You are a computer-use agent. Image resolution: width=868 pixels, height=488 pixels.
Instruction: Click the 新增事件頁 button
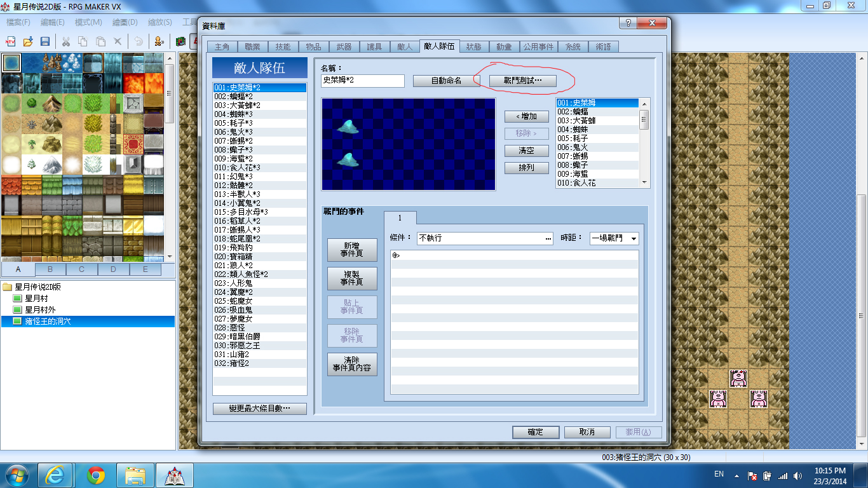point(352,250)
